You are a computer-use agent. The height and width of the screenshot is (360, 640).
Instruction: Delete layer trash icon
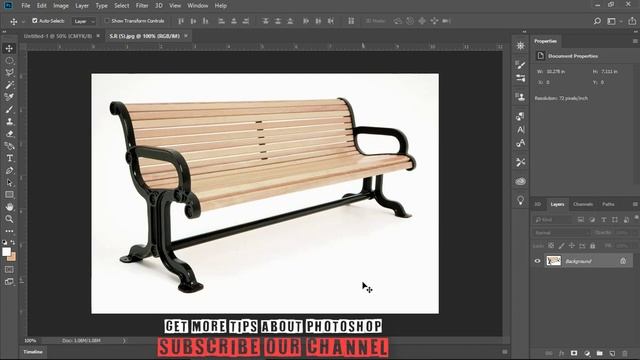point(625,353)
